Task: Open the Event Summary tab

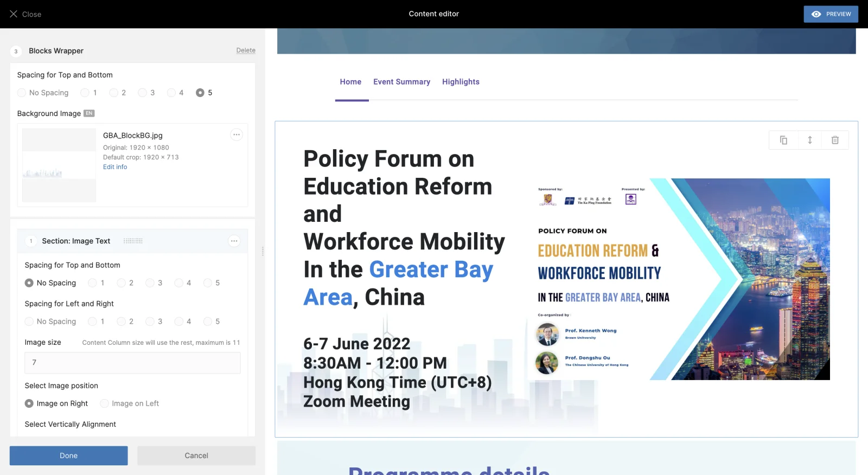Action: tap(401, 82)
